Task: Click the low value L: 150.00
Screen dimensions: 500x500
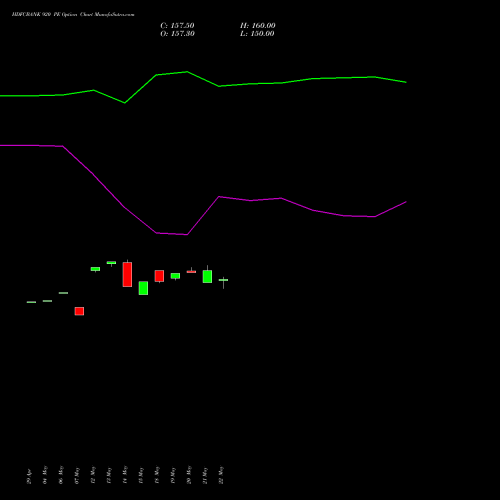Action: coord(257,34)
